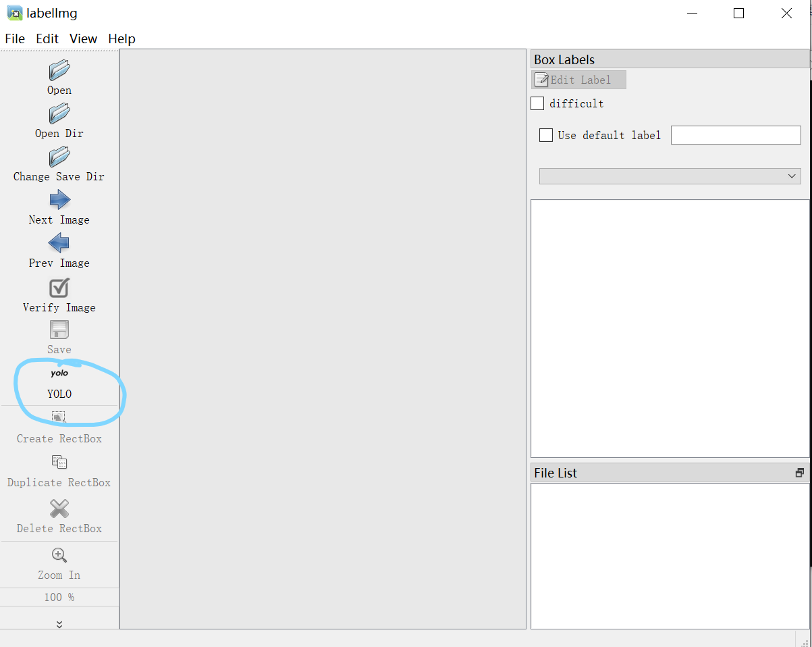The height and width of the screenshot is (647, 812).
Task: Open the Help menu
Action: coord(121,38)
